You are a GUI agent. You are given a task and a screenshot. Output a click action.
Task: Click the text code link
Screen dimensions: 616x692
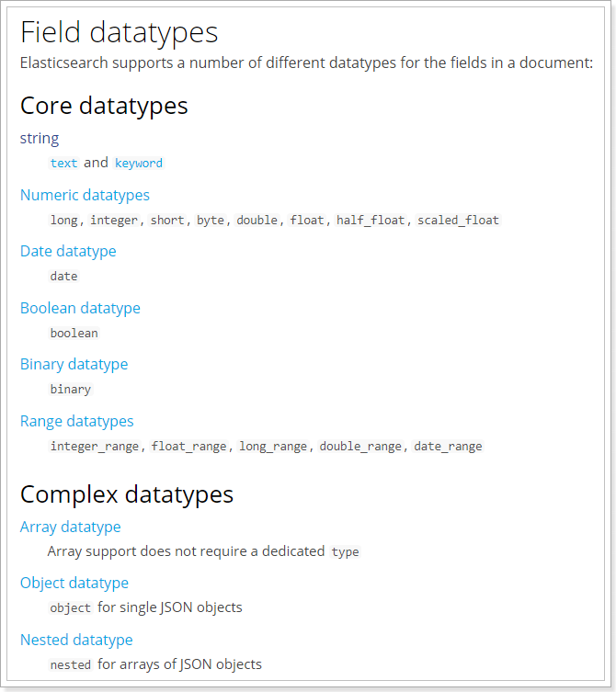[64, 163]
